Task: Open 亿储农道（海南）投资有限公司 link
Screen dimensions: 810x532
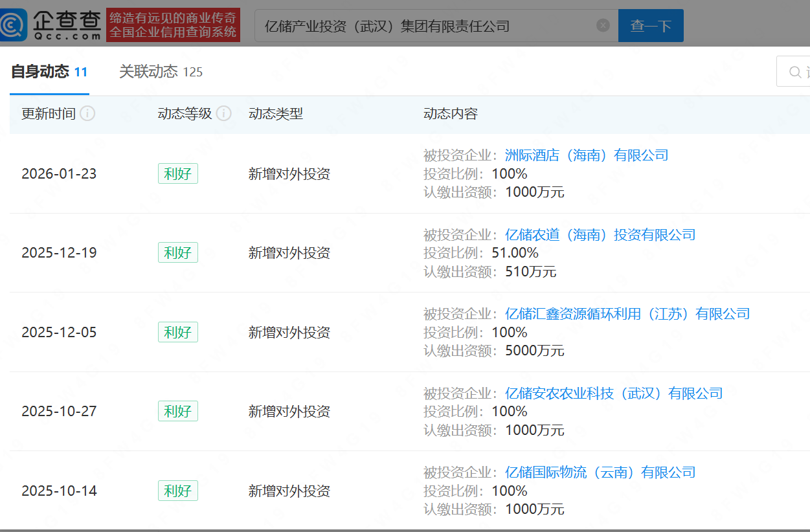Action: click(x=600, y=234)
